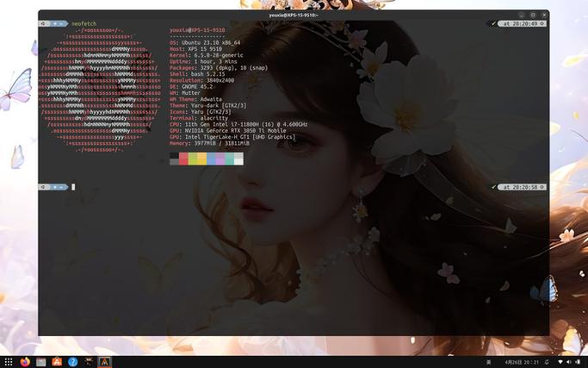The width and height of the screenshot is (588, 368).
Task: Click the 'Uptime: 1 hour, 3 mins' line
Action: [x=203, y=61]
